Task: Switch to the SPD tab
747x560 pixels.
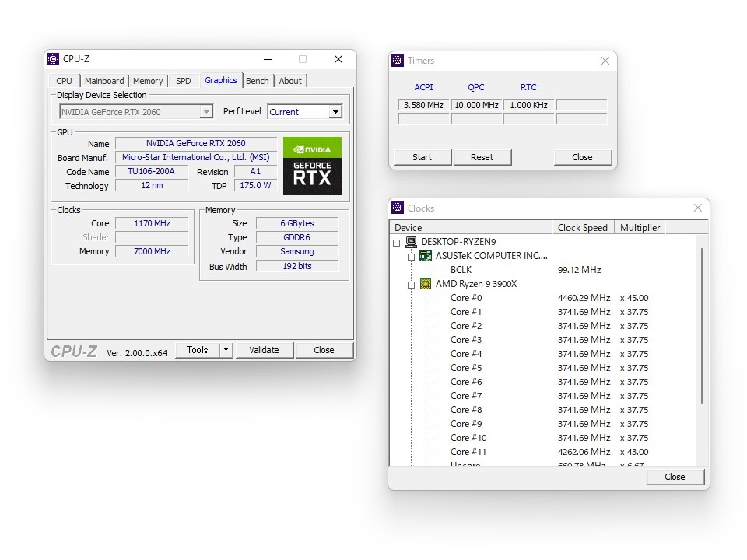Action: [184, 81]
